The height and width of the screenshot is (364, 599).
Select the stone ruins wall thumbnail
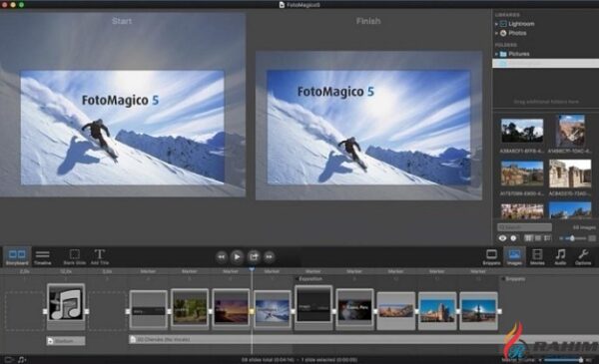[x=522, y=174]
